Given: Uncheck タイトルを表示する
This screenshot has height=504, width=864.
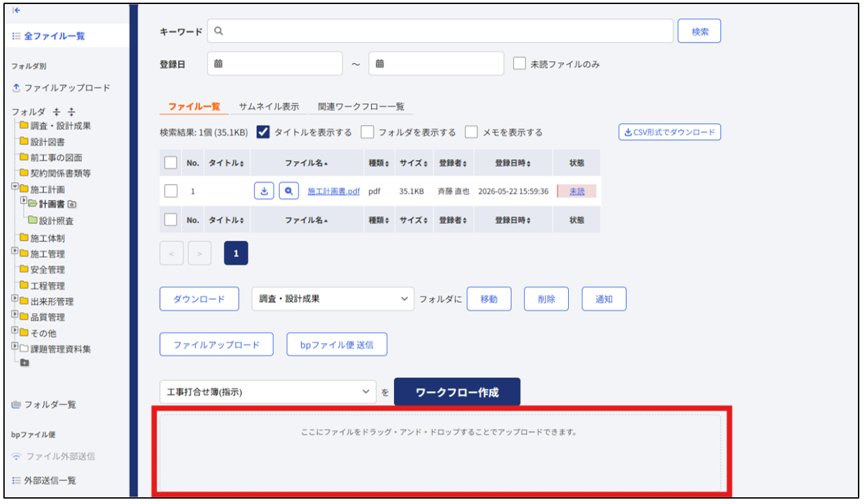Looking at the screenshot, I should (x=263, y=132).
